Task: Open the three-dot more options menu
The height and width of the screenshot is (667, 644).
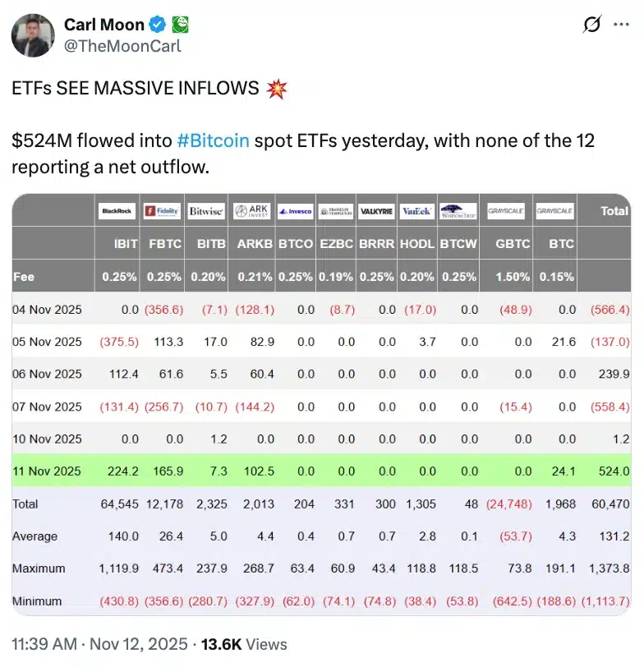Action: [x=621, y=25]
